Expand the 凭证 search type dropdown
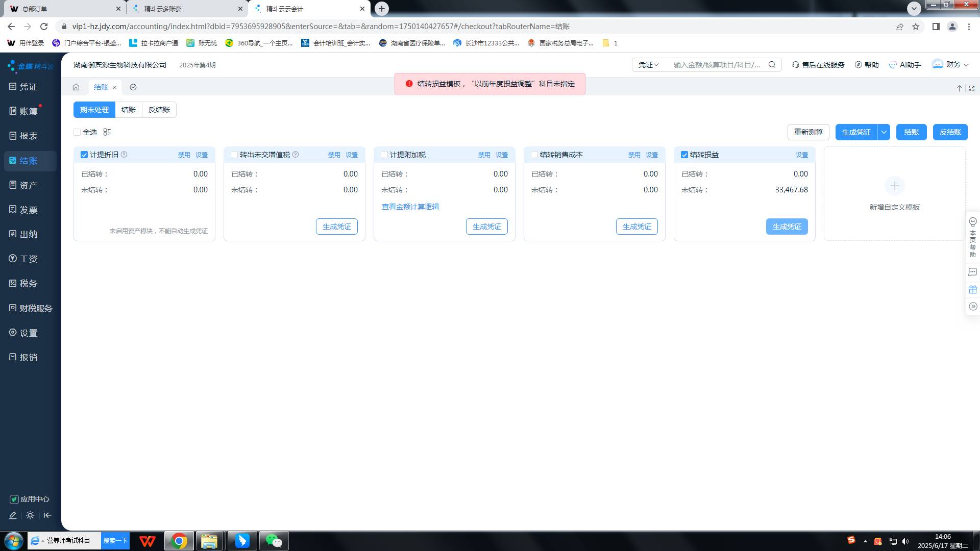This screenshot has width=980, height=551. (x=649, y=65)
